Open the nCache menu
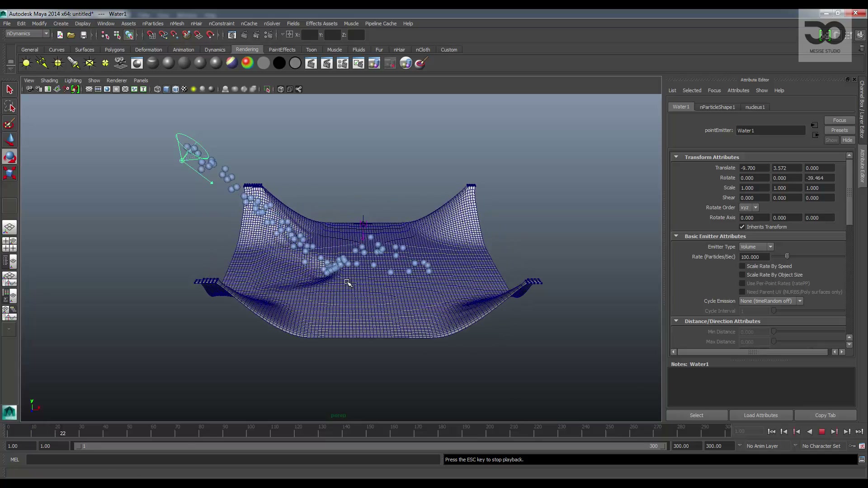 click(249, 23)
